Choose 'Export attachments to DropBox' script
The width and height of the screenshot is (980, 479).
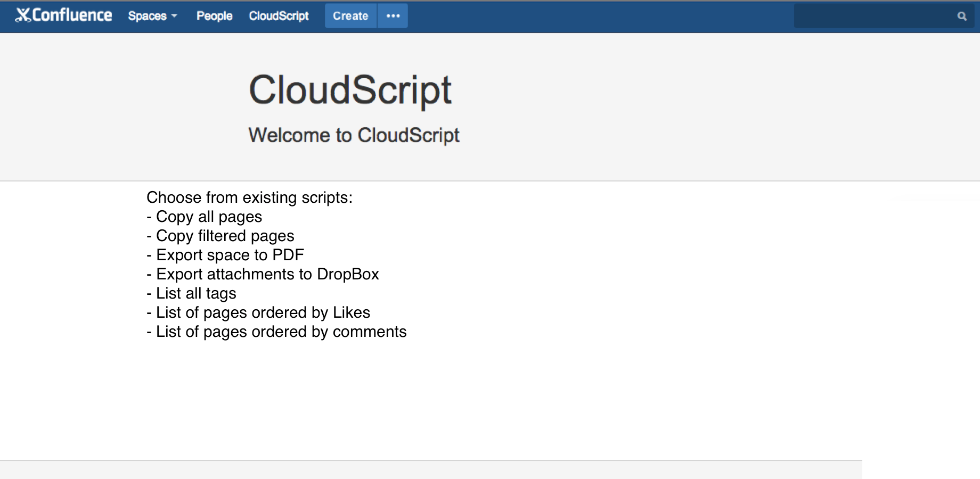(x=267, y=274)
